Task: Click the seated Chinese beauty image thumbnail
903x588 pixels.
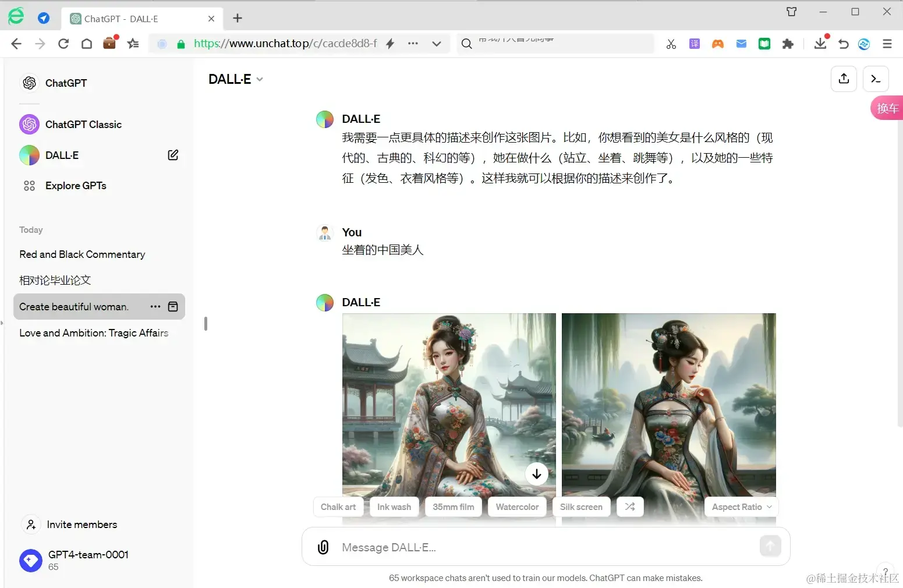Action: point(448,408)
